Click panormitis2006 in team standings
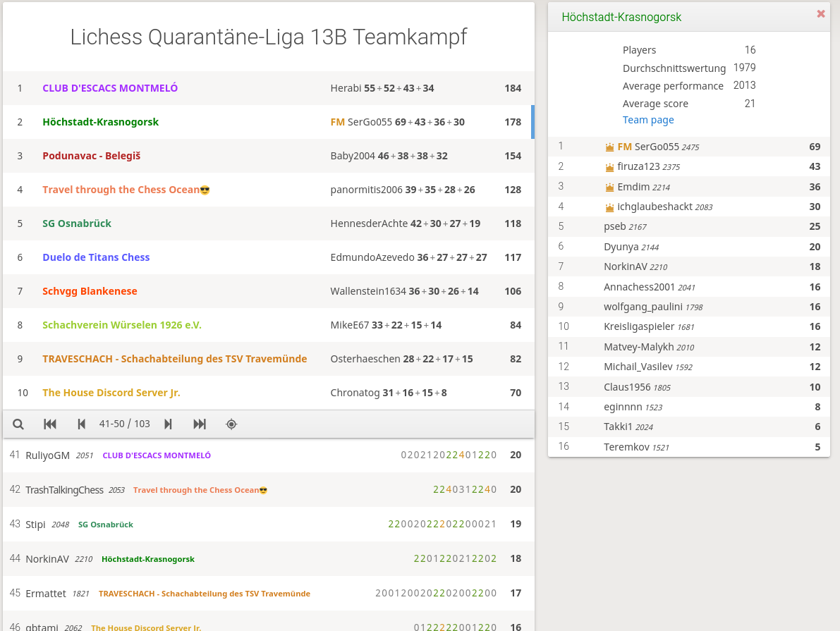The width and height of the screenshot is (840, 631). tap(367, 190)
